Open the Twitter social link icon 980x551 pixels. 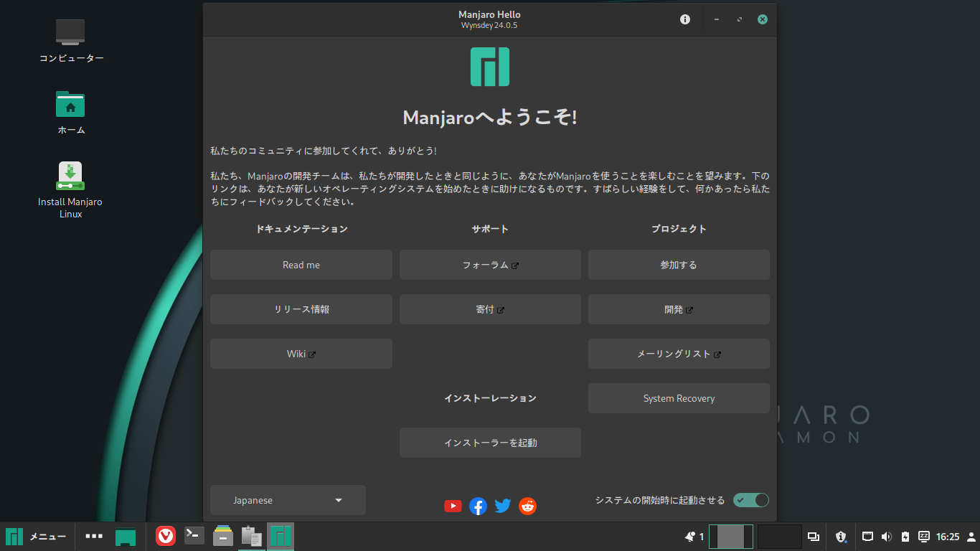point(503,506)
